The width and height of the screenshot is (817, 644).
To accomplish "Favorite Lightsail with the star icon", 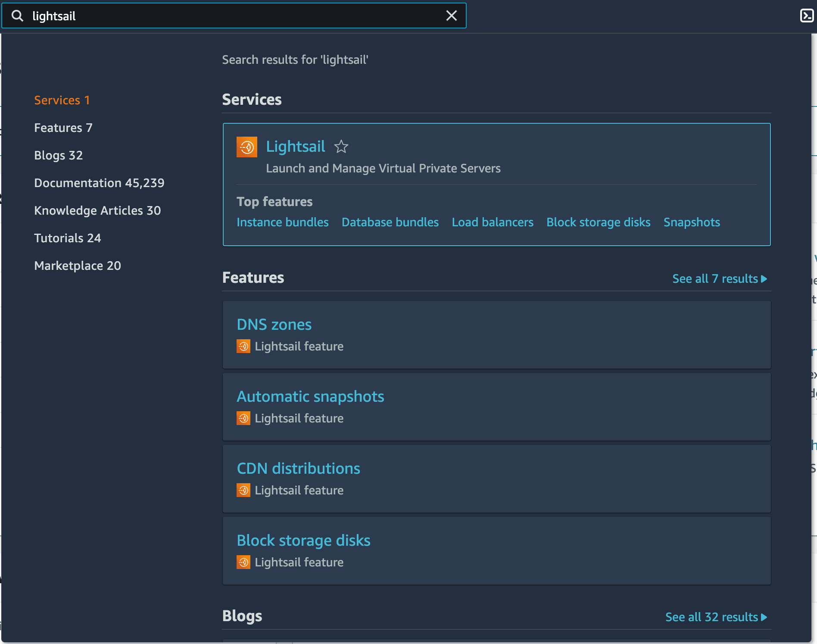I will 341,147.
